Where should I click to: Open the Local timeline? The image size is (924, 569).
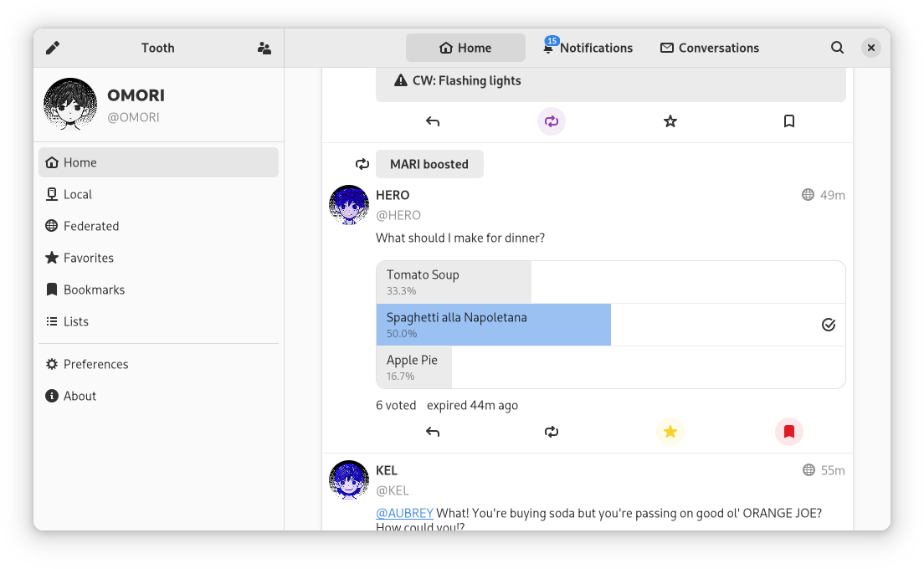tap(158, 194)
